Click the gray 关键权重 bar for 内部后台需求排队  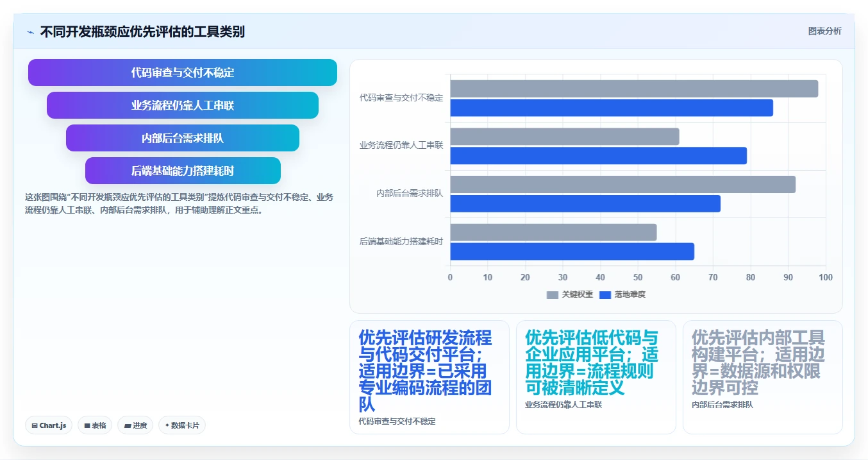[x=623, y=184]
